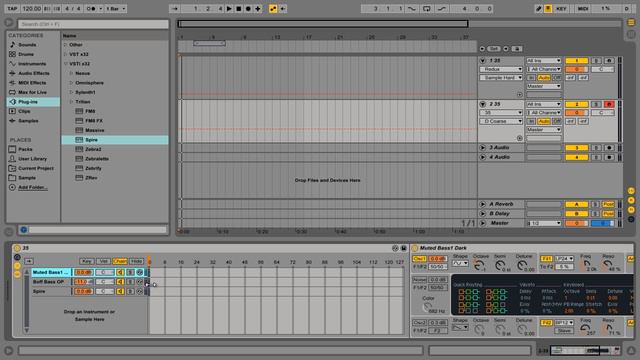Adjust Muted Bass1 chain volume field
This screenshot has width=640, height=360.
point(83,272)
